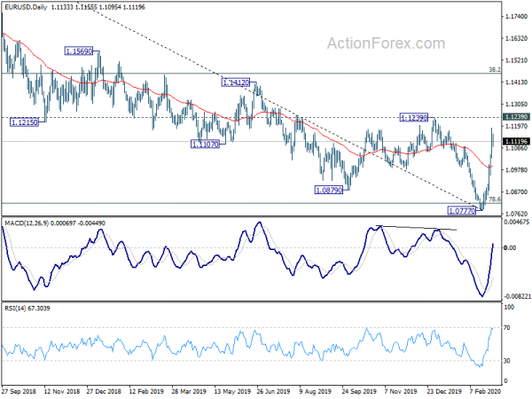Select the RSI 100 scale value
The width and height of the screenshot is (532, 399).
tap(510, 307)
